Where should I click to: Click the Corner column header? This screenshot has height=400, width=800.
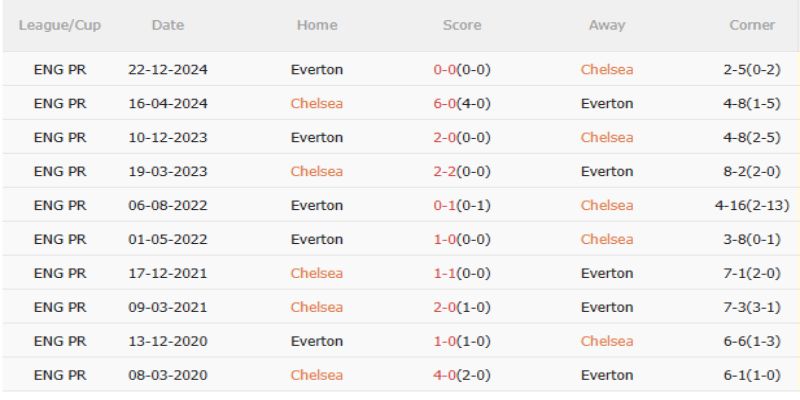point(752,25)
